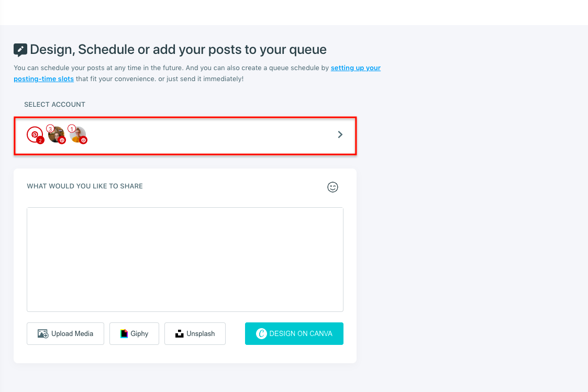Expand the account selector with the right chevron
The image size is (588, 392).
click(x=340, y=135)
